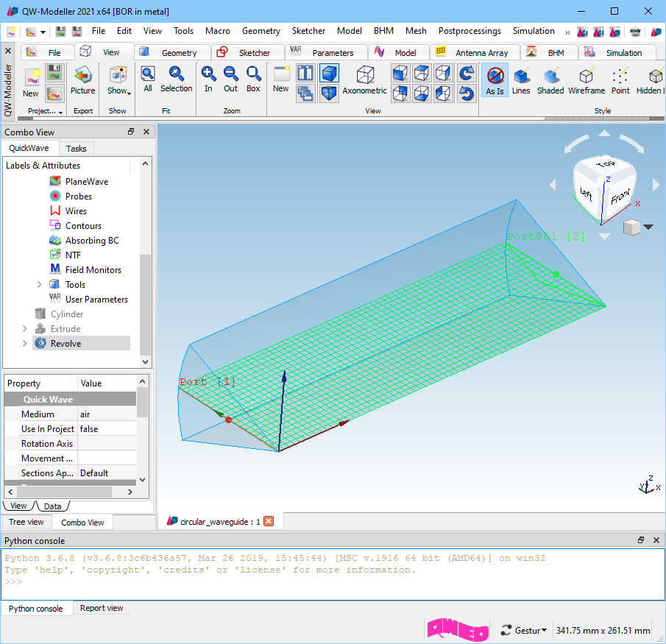Open the Parameters ribbon tab

[x=325, y=53]
